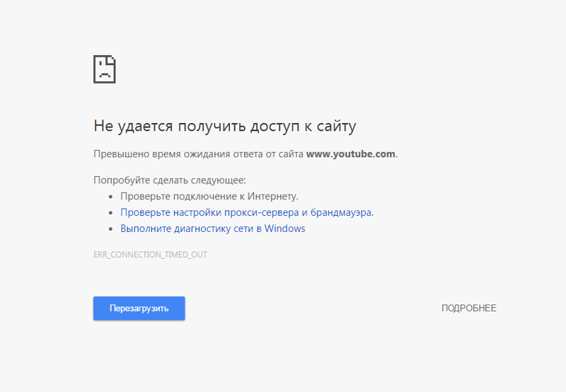
Task: Click the sad page error icon
Action: pyautogui.click(x=105, y=69)
